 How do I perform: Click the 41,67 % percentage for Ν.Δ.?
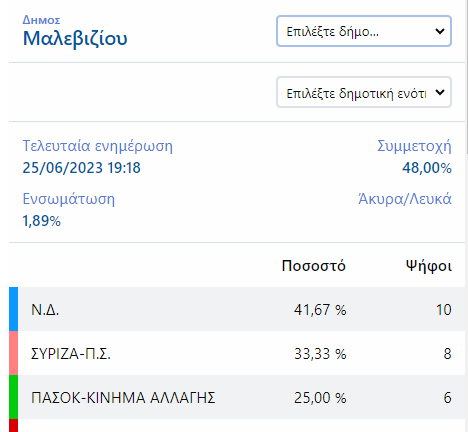[x=320, y=310]
